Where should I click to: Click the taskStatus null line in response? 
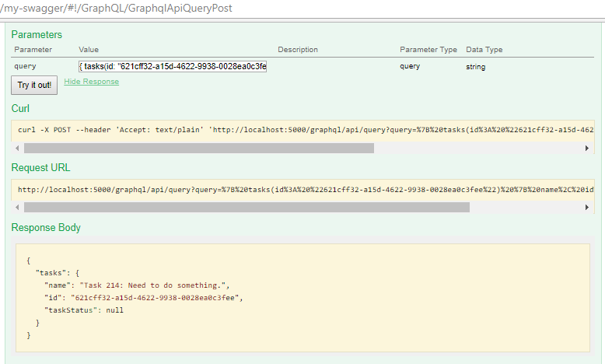[84, 310]
